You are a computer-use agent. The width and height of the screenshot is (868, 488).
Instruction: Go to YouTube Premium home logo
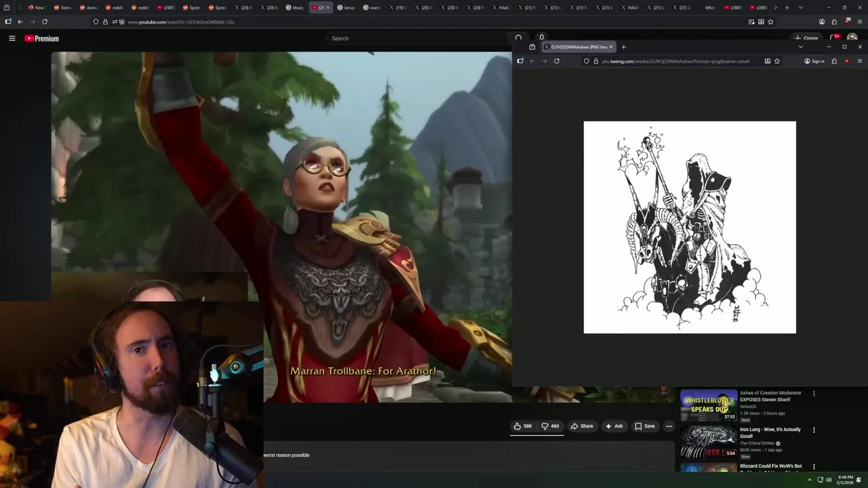tap(41, 39)
